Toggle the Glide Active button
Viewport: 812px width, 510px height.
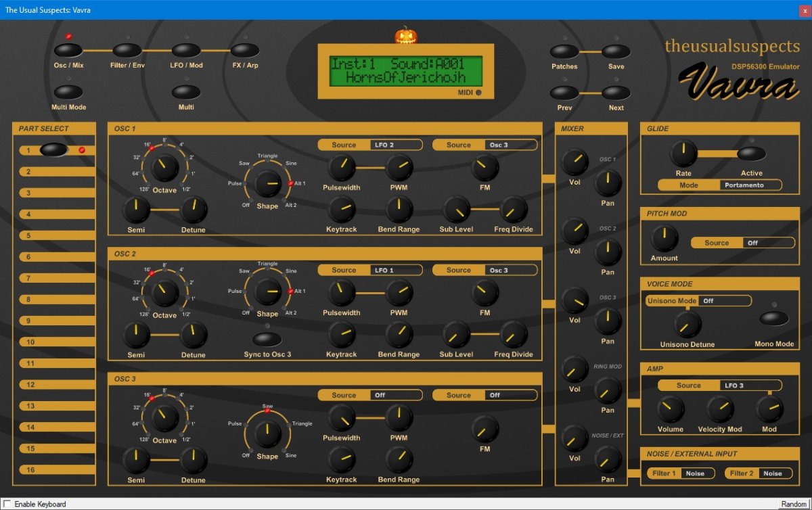tap(751, 154)
